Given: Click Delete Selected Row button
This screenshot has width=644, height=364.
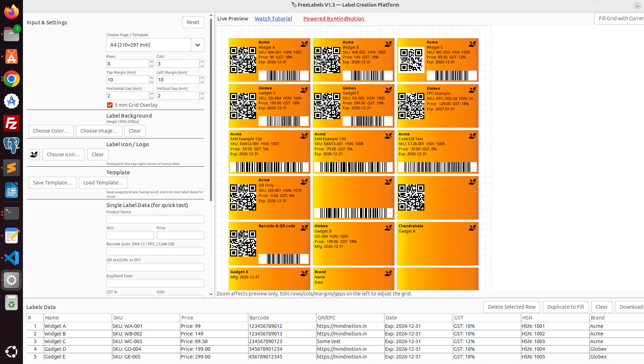Looking at the screenshot, I should 512,307.
